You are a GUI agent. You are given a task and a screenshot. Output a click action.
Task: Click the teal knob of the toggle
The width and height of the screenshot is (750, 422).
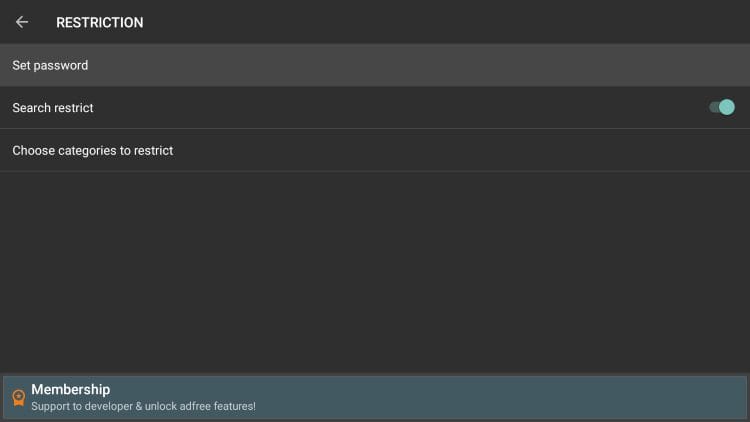click(727, 107)
